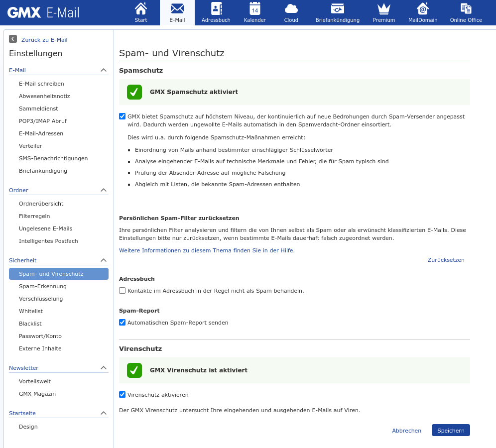Viewport: 496px width, 448px height.
Task: Open the Online Office documents icon
Action: [466, 9]
